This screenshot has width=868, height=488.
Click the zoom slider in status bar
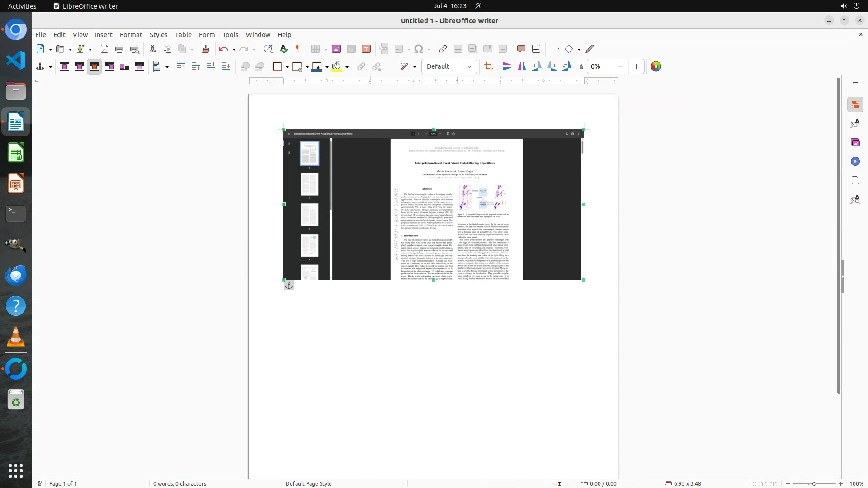[814, 483]
